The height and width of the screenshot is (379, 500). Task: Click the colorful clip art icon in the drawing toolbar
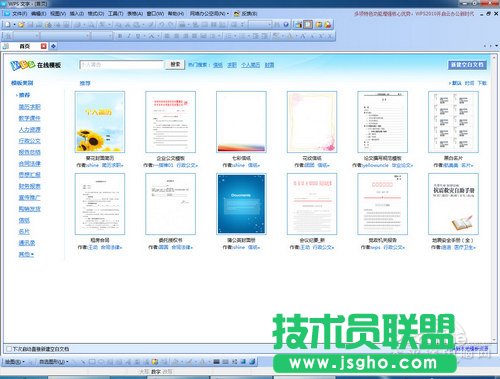click(155, 362)
